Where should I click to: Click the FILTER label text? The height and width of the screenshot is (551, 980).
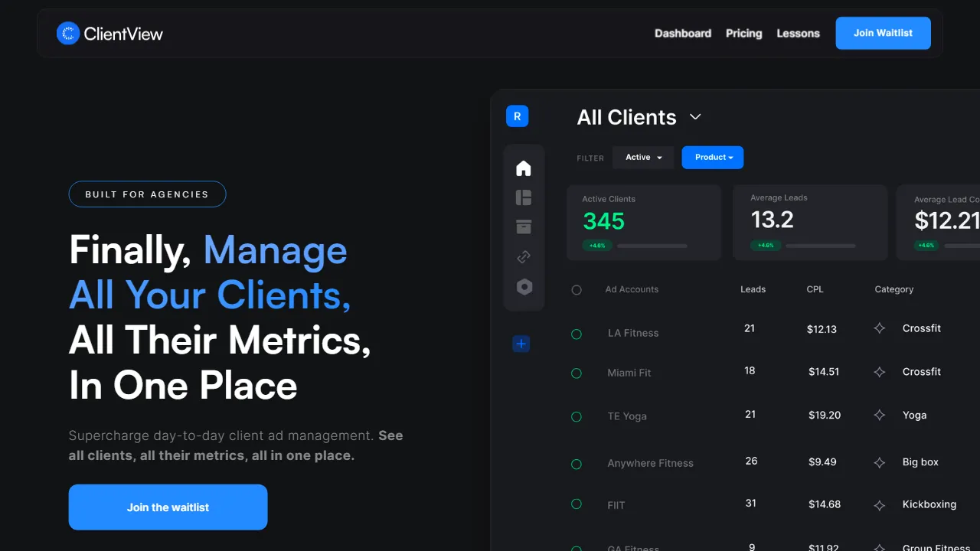590,158
